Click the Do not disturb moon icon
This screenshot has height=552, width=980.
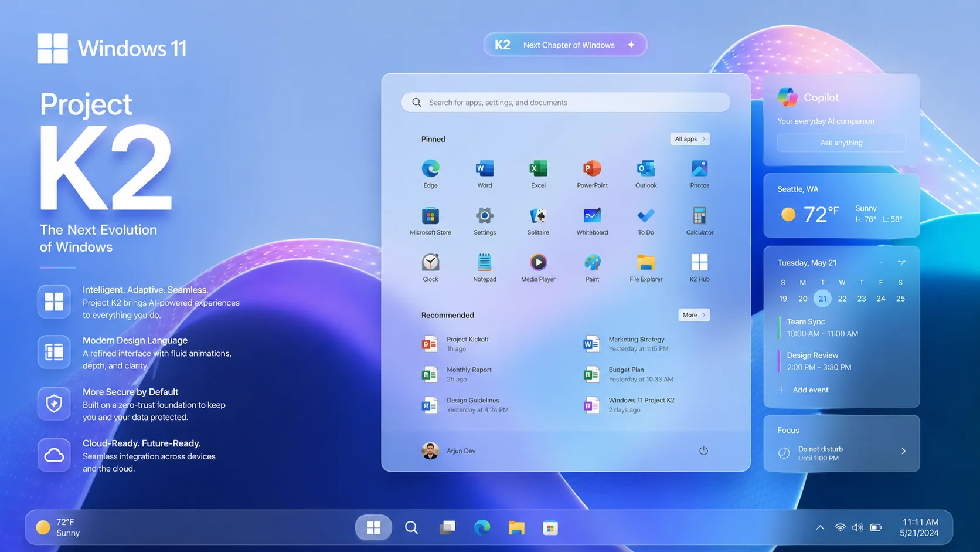coord(784,453)
